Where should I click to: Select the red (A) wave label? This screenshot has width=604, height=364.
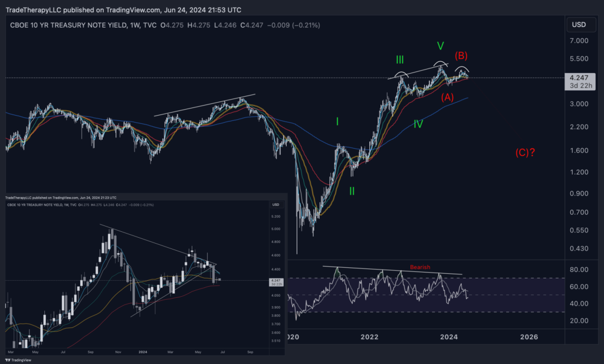tap(448, 97)
